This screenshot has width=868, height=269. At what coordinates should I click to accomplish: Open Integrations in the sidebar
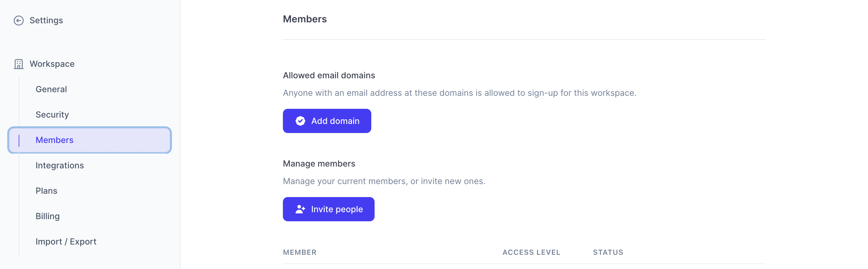click(60, 165)
